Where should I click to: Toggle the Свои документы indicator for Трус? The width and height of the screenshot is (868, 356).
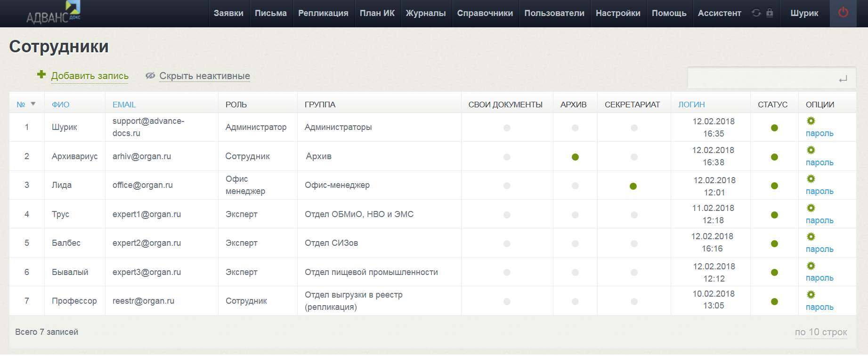[x=507, y=215]
